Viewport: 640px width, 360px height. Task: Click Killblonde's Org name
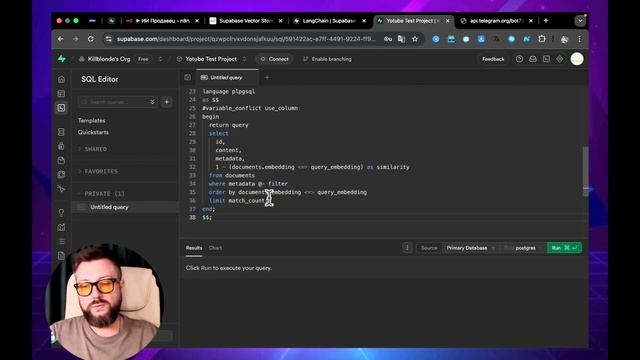(109, 59)
